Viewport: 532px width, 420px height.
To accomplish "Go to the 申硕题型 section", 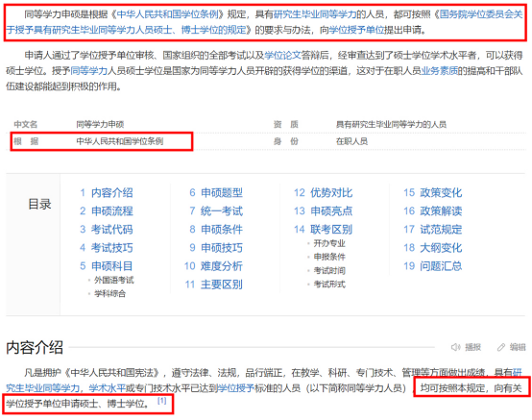I will coord(222,192).
